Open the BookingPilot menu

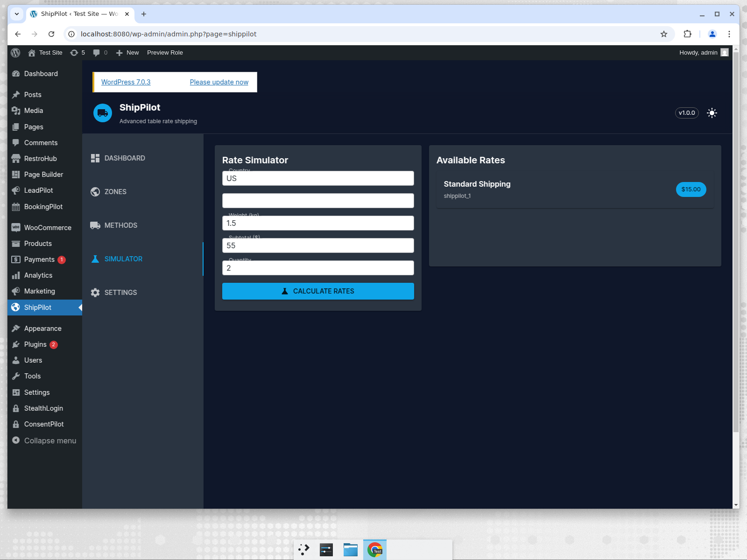pyautogui.click(x=45, y=207)
